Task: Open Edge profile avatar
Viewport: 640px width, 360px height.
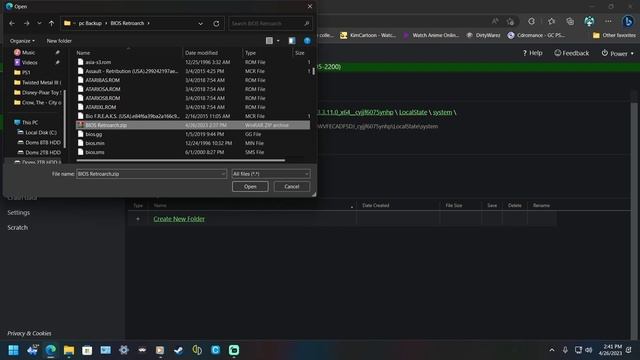Action: point(589,21)
